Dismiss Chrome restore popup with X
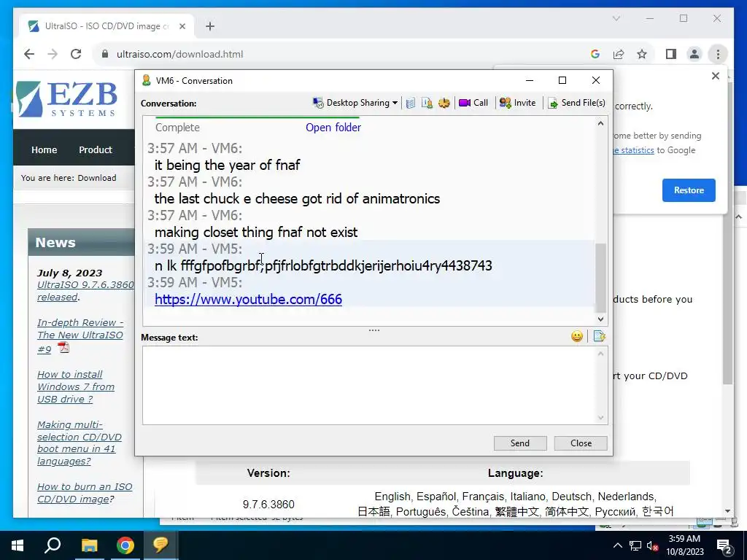This screenshot has height=560, width=747. pyautogui.click(x=715, y=76)
